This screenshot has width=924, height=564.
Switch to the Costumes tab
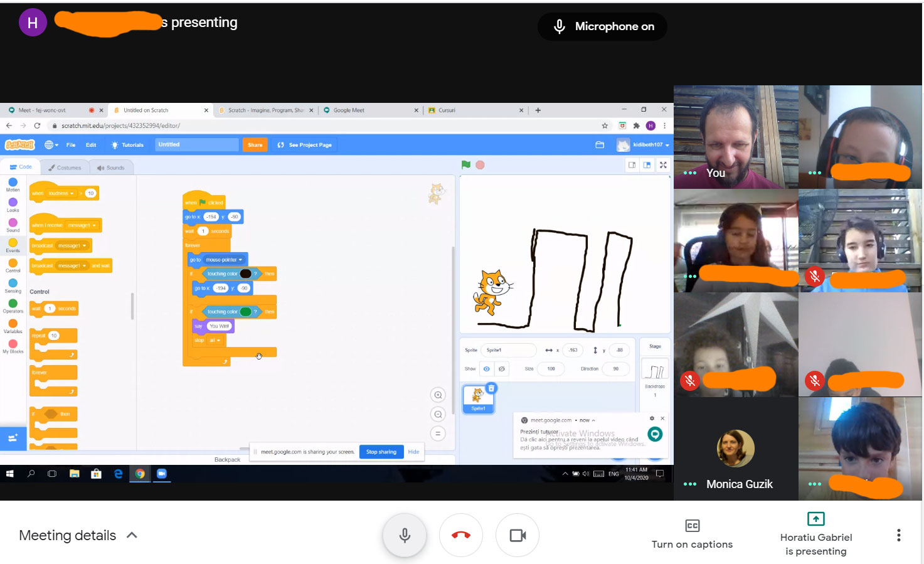[x=65, y=168]
